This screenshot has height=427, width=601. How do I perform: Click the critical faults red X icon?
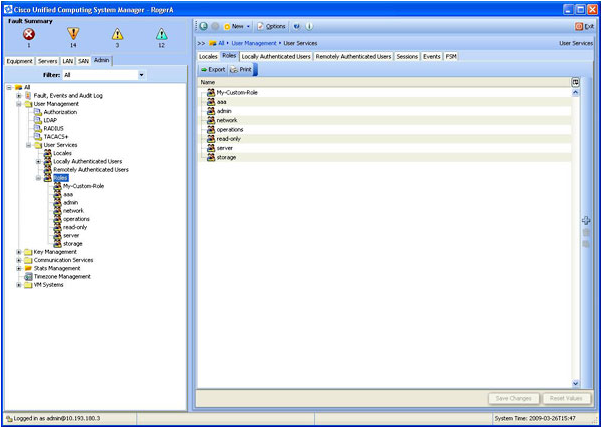(29, 34)
